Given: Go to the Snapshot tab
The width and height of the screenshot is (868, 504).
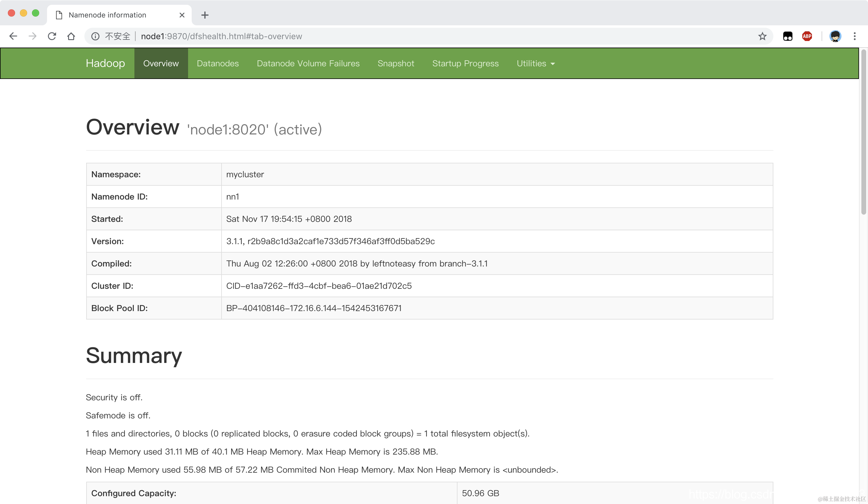Looking at the screenshot, I should (396, 63).
